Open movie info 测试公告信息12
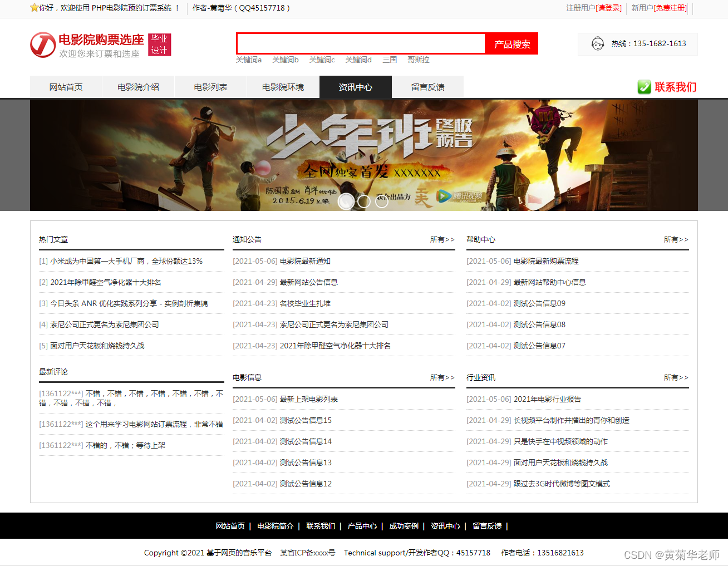 (306, 484)
